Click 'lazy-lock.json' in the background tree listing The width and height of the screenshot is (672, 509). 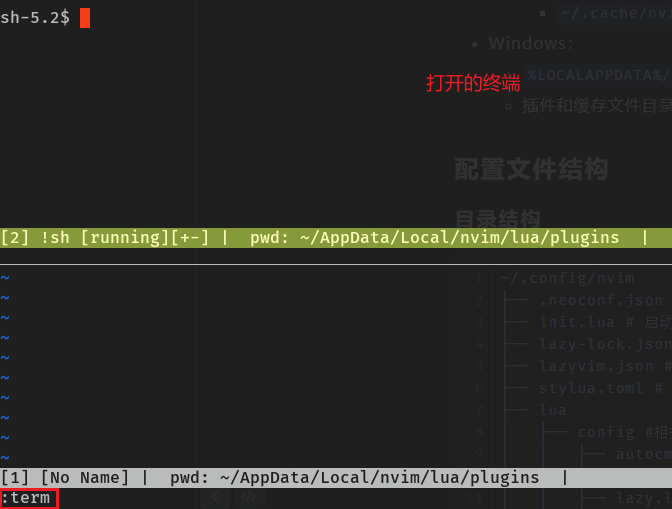pos(605,344)
